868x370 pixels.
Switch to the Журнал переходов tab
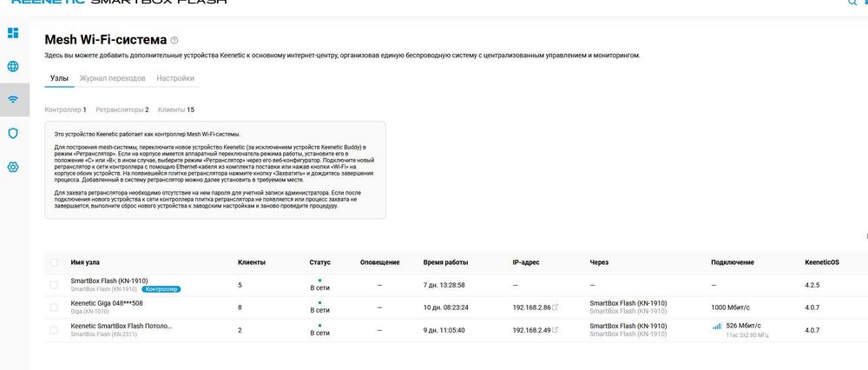(x=112, y=78)
